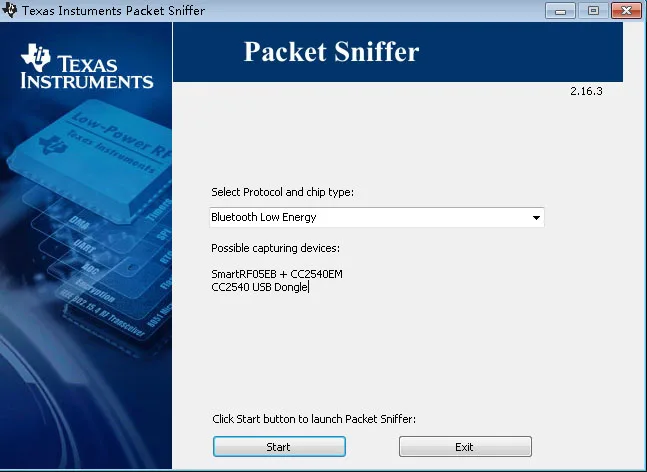Click the CC2540 USB Dongle text

coord(260,287)
